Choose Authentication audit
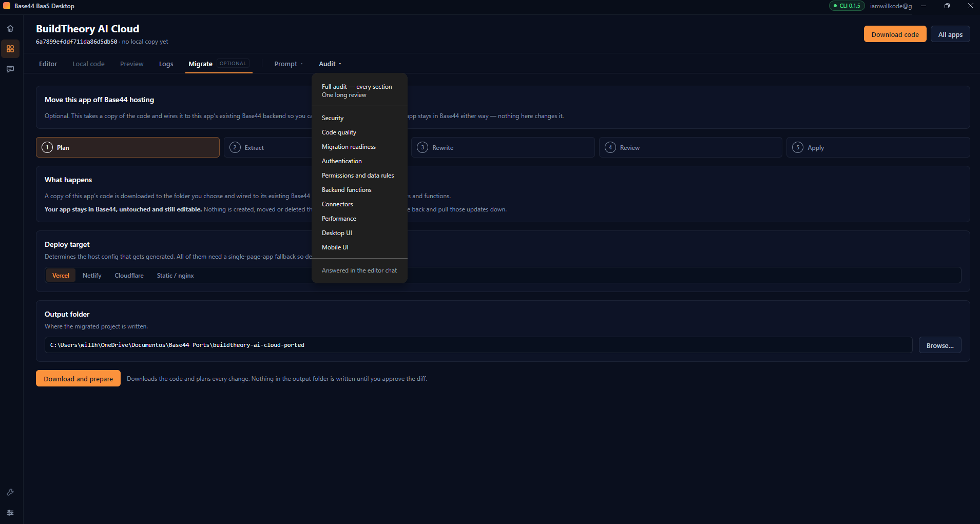The width and height of the screenshot is (980, 524). 359,161
